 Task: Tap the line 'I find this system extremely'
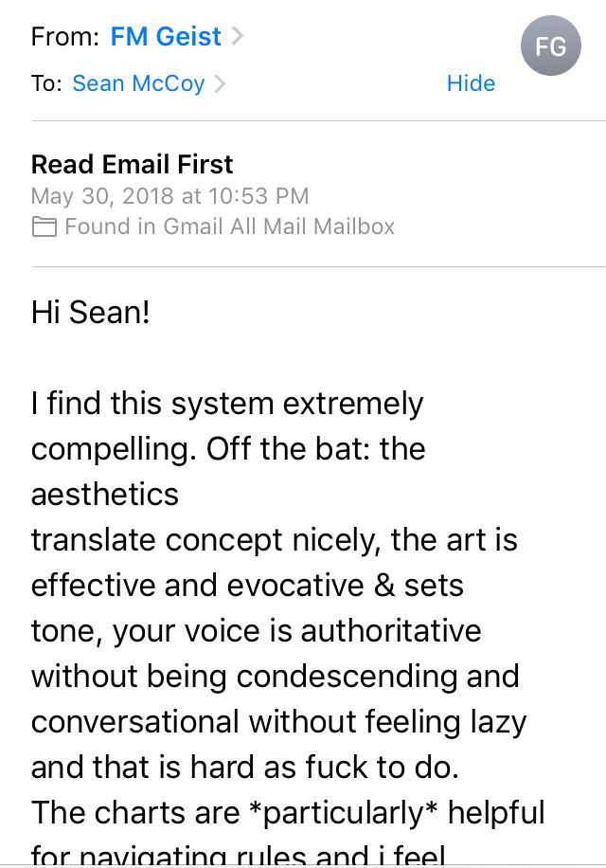tap(227, 403)
